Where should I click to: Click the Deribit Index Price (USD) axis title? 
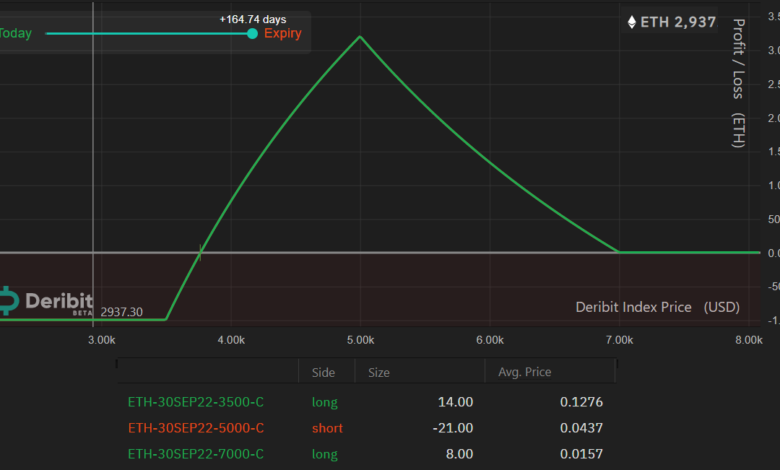(658, 307)
